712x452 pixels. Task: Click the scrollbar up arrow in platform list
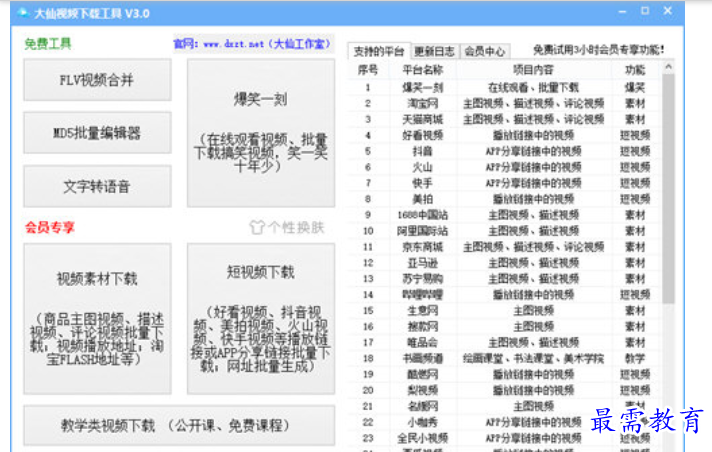(x=668, y=67)
